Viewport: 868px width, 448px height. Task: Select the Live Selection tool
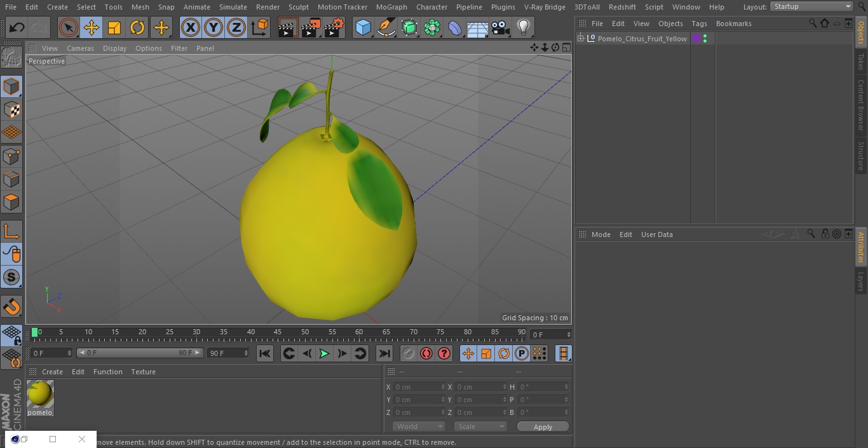pos(69,28)
